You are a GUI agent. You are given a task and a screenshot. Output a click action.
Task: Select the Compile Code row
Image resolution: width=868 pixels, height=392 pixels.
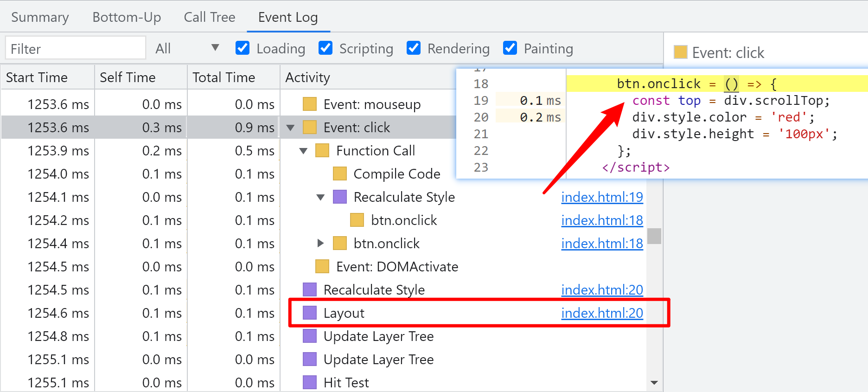coord(323,174)
